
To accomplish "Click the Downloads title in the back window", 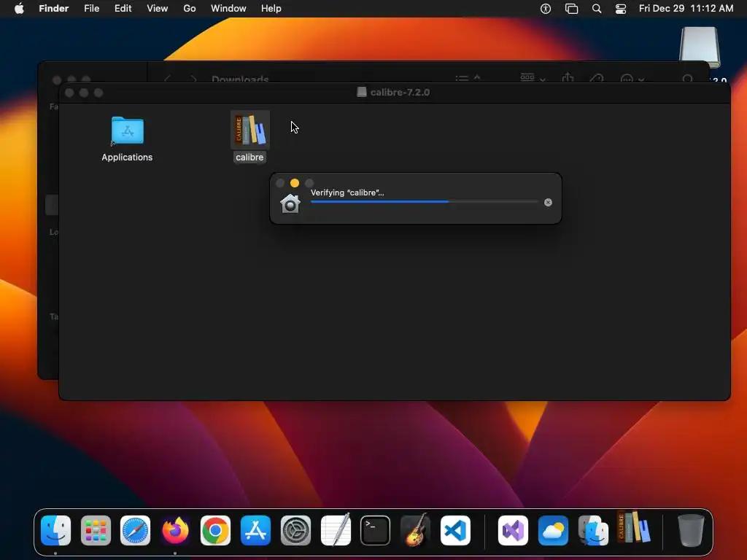I will tap(240, 79).
